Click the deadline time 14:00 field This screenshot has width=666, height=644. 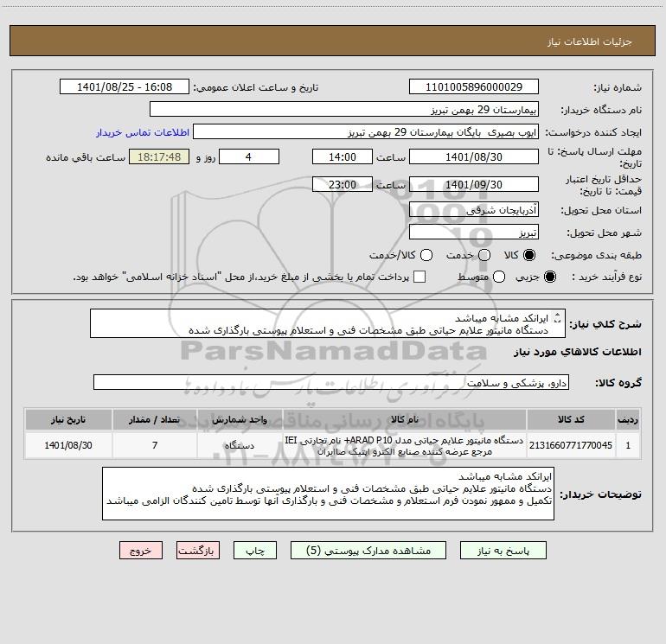(x=343, y=156)
